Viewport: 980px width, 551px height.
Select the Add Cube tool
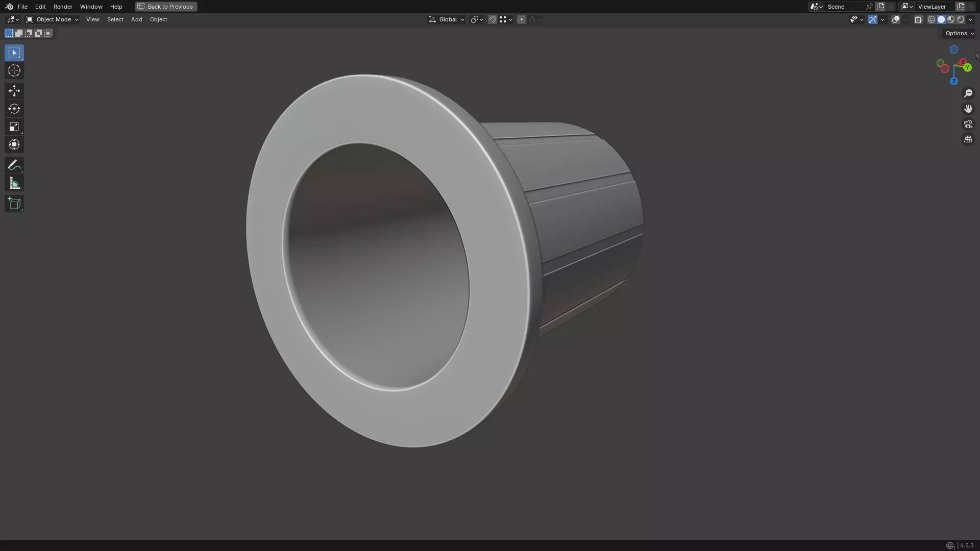[14, 204]
